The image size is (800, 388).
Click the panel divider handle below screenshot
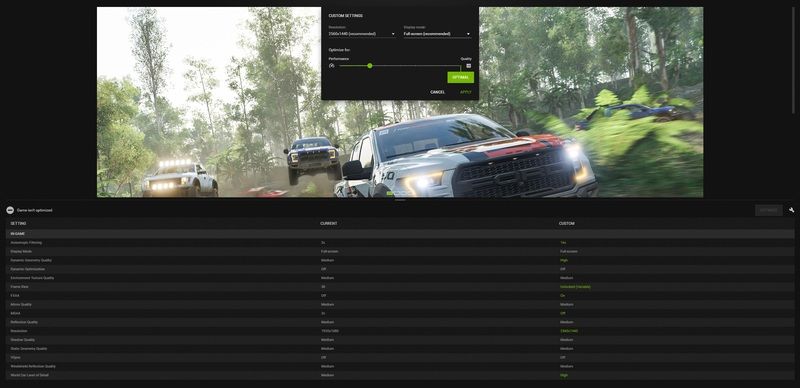(400, 200)
